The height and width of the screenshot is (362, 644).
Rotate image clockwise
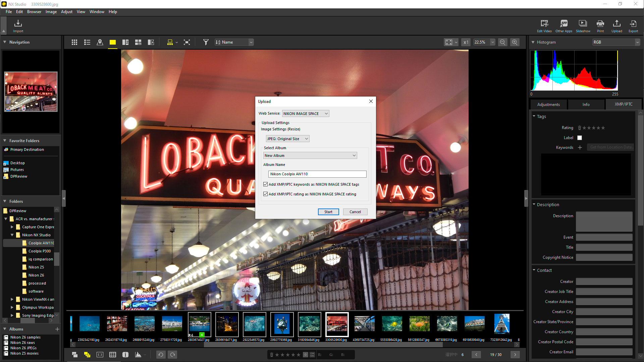pos(173,355)
